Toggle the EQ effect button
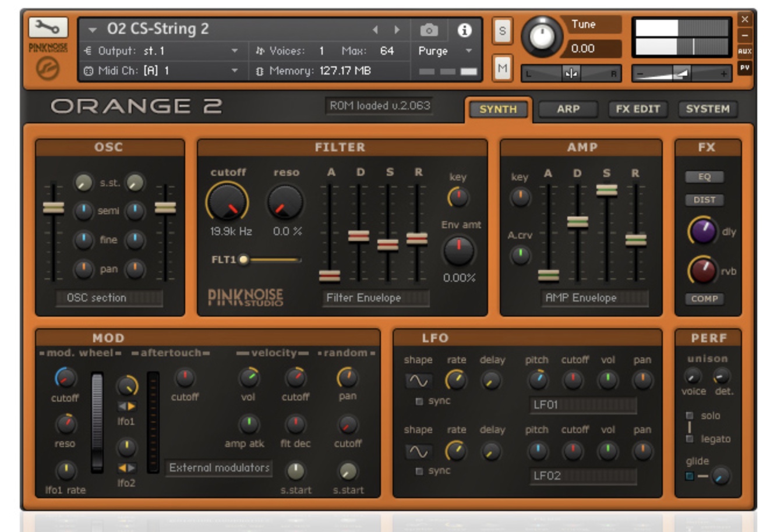 [704, 177]
